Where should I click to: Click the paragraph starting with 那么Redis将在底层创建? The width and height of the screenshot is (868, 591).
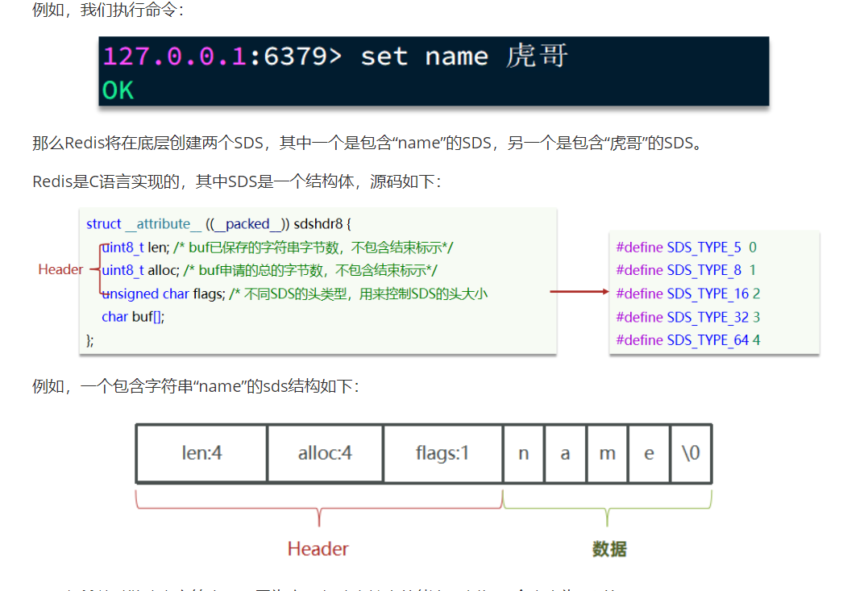pyautogui.click(x=368, y=143)
